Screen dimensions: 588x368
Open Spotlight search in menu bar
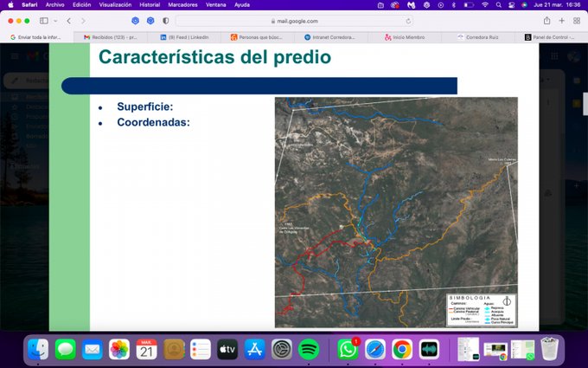coord(498,5)
